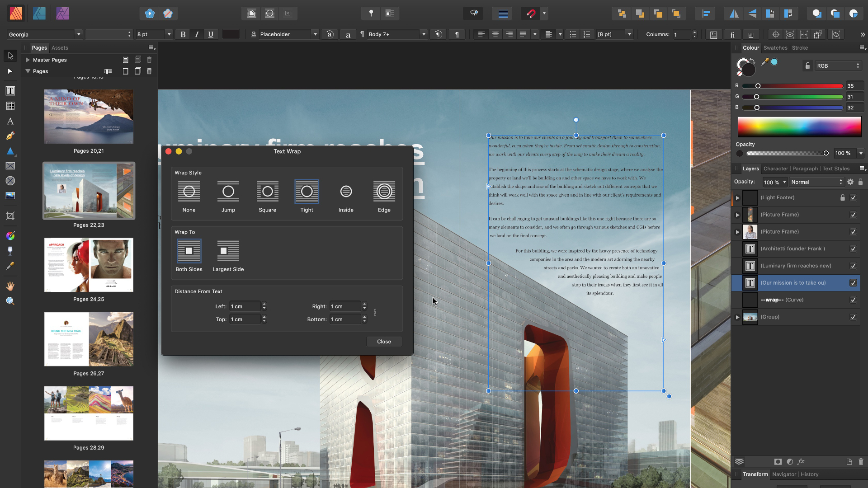The image size is (868, 488).
Task: Select Both Sides wrap option
Action: point(189,251)
